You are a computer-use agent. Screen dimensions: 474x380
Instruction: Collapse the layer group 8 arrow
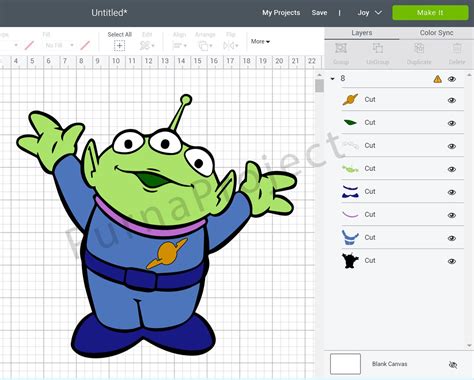click(332, 79)
